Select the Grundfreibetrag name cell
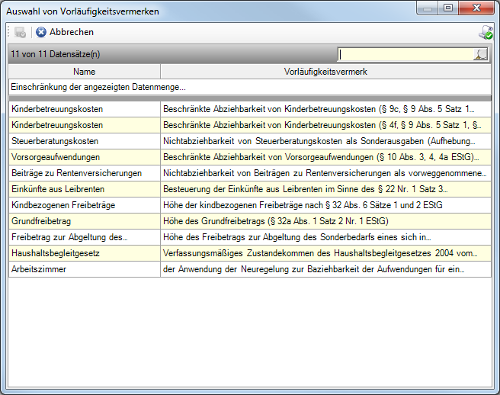Screen dimensions: 500x395 coord(84,221)
